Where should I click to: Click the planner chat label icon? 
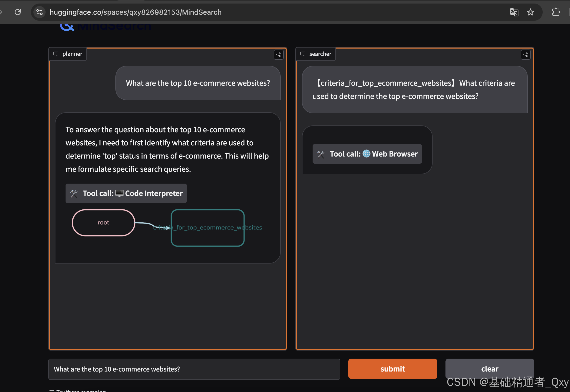[x=56, y=54]
